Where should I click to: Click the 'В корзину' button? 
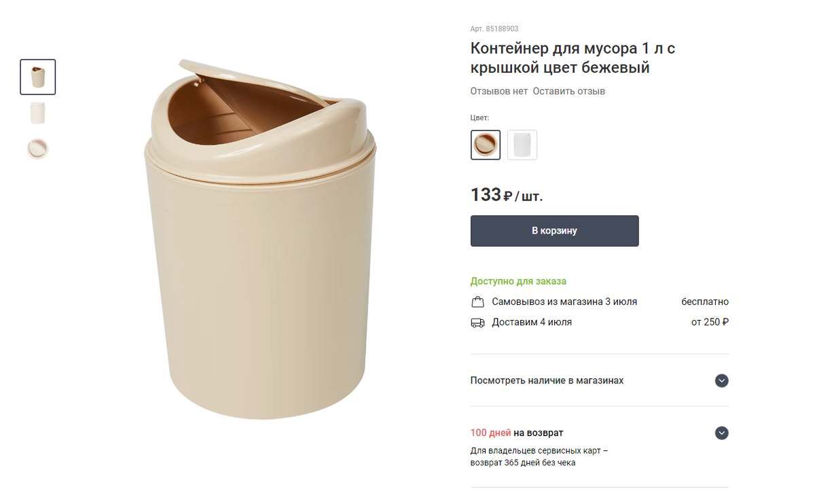tap(554, 230)
